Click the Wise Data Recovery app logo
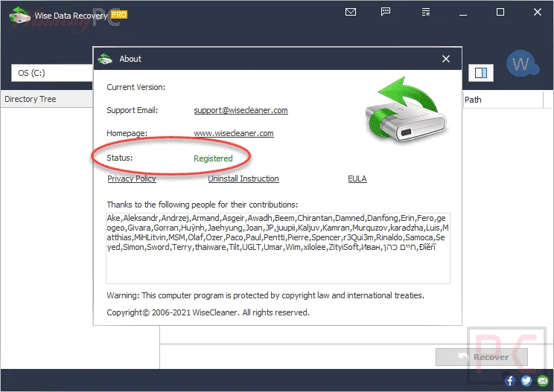This screenshot has width=554, height=392. (19, 16)
